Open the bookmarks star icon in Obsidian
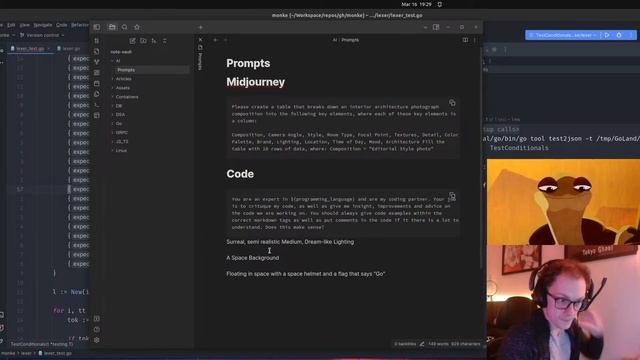Viewport: 640px width, 360px height. [x=137, y=27]
